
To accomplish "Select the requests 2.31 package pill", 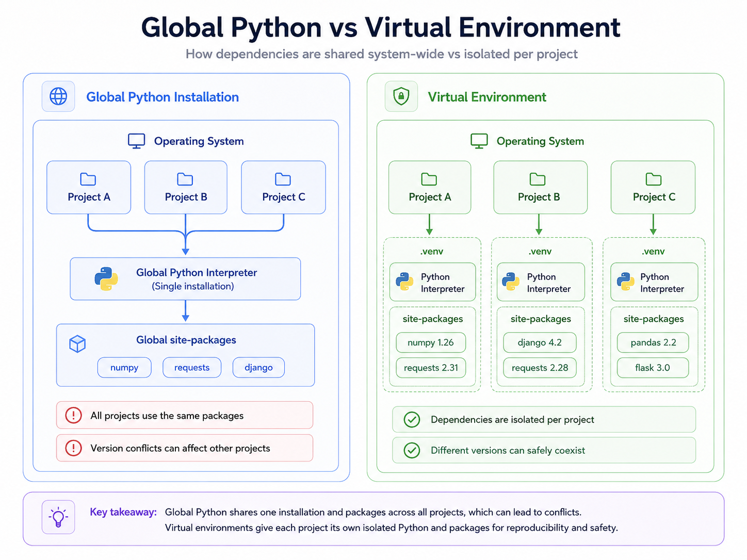I will (x=431, y=368).
